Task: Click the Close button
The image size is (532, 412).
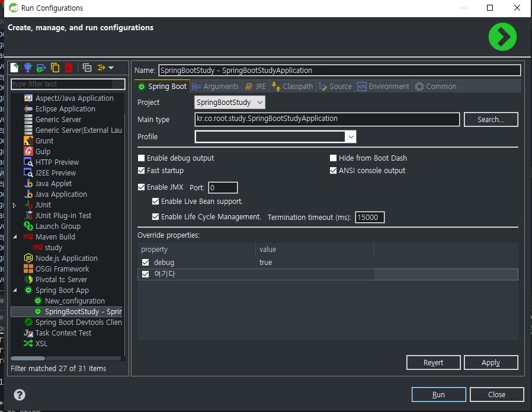Action: coord(496,394)
